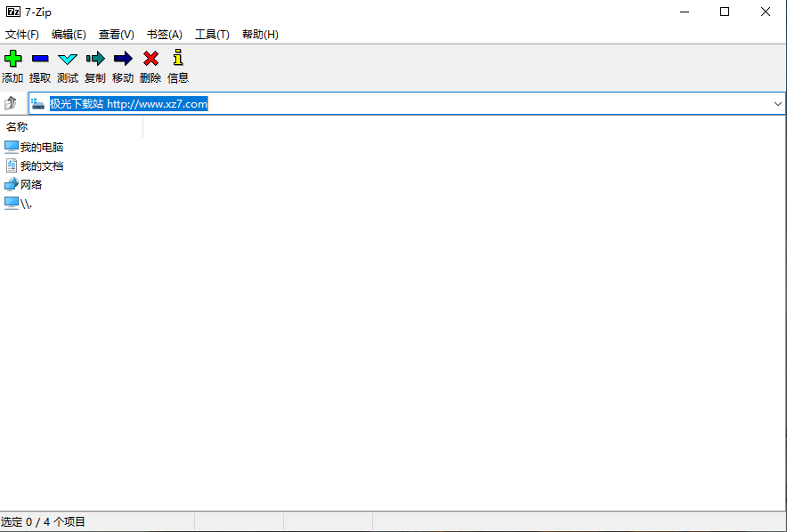Click the computer icon next to 我的电脑
The height and width of the screenshot is (532, 787).
12,147
